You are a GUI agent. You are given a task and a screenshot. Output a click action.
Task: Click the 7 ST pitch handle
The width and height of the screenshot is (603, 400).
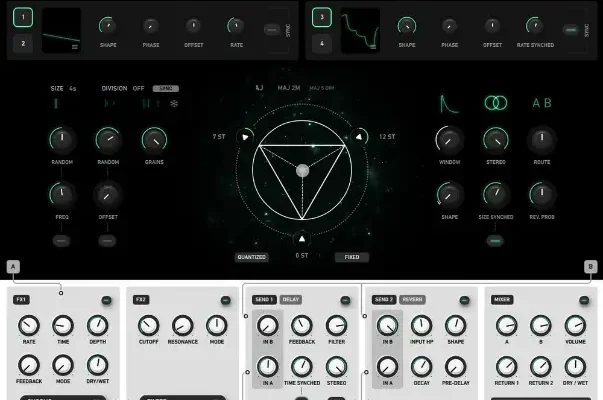[241, 137]
